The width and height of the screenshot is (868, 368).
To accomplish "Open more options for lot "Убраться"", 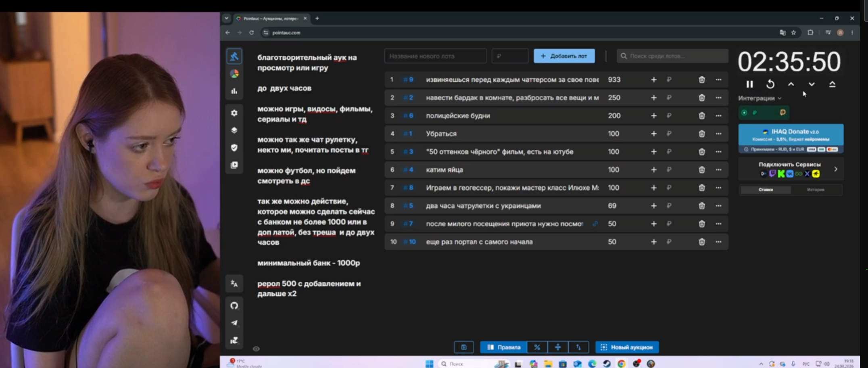I will point(719,134).
